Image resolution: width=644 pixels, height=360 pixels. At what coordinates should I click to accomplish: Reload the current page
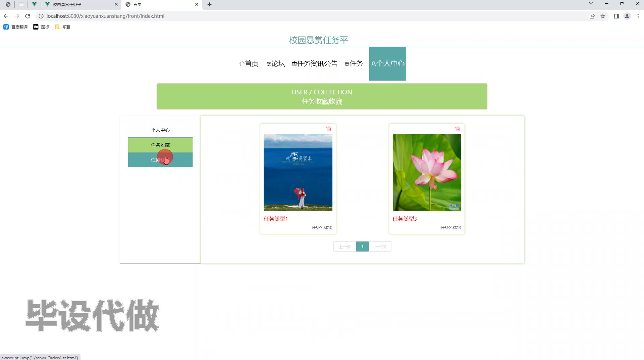28,16
